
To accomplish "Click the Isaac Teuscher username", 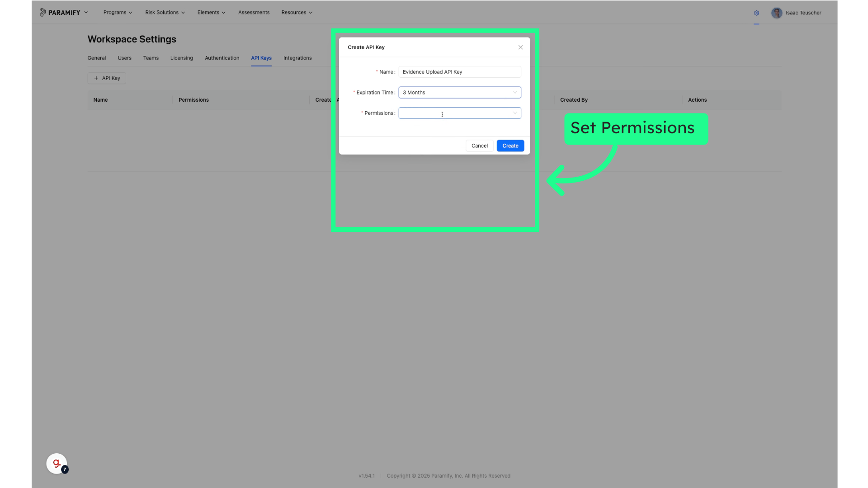I will coord(803,13).
